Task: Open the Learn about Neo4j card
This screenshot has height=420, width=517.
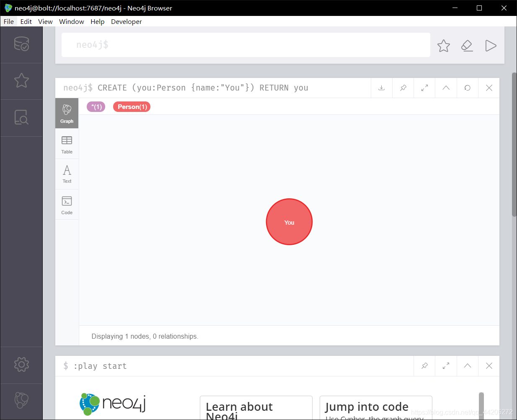Action: coord(256,408)
